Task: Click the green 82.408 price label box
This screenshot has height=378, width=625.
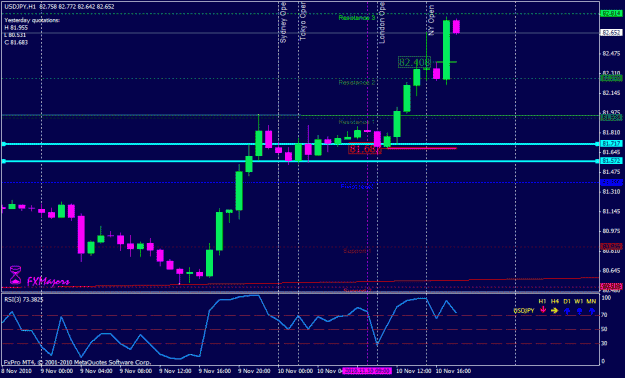Action: [415, 62]
